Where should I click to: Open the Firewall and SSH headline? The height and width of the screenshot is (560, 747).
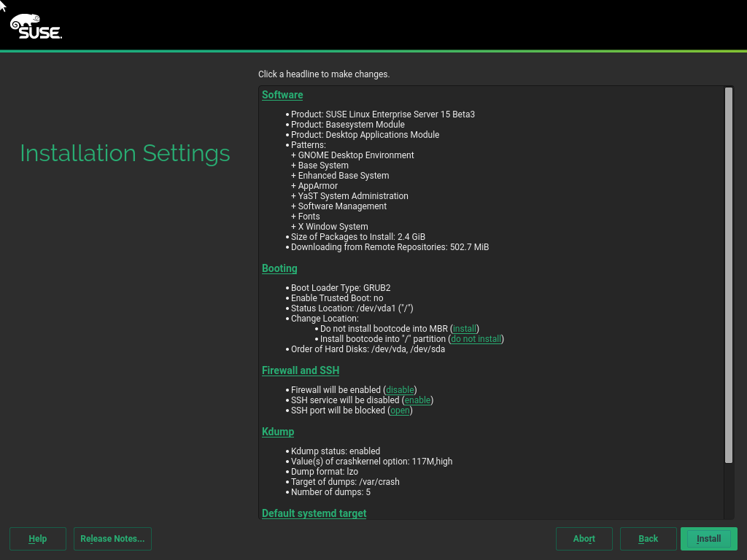(x=301, y=370)
